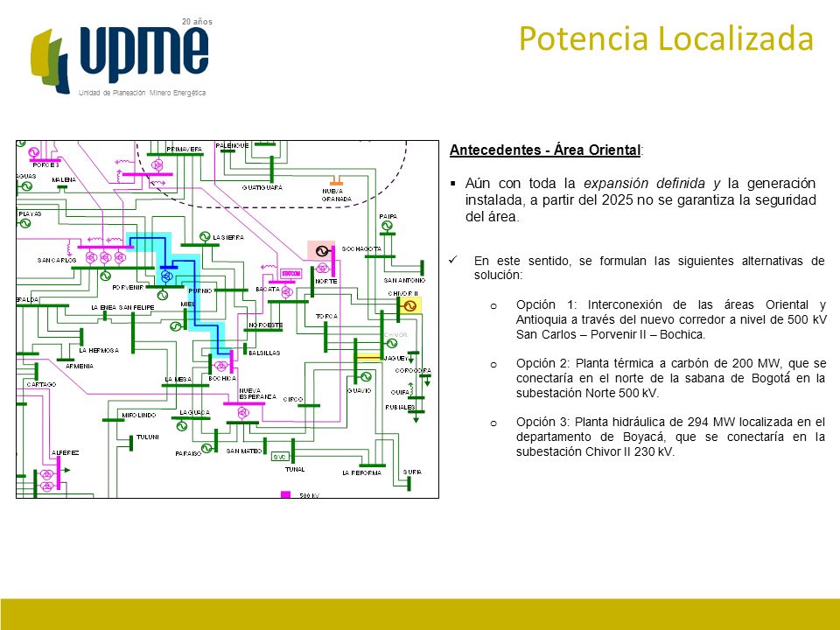
Task: Click the TUNAL label
Action: coord(295,469)
